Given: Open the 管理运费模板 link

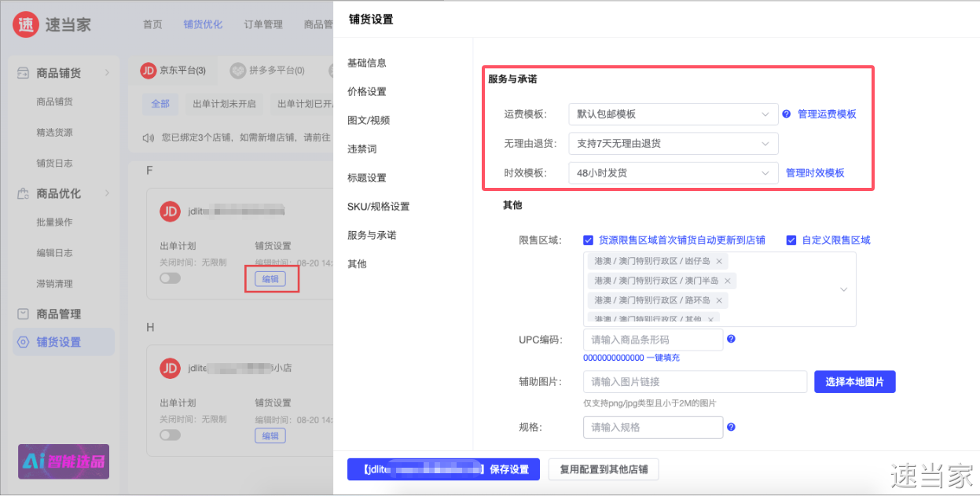Looking at the screenshot, I should pyautogui.click(x=827, y=114).
